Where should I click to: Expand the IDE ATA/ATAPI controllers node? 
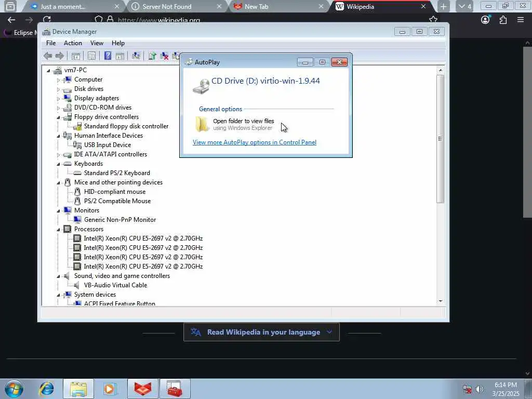tap(58, 155)
